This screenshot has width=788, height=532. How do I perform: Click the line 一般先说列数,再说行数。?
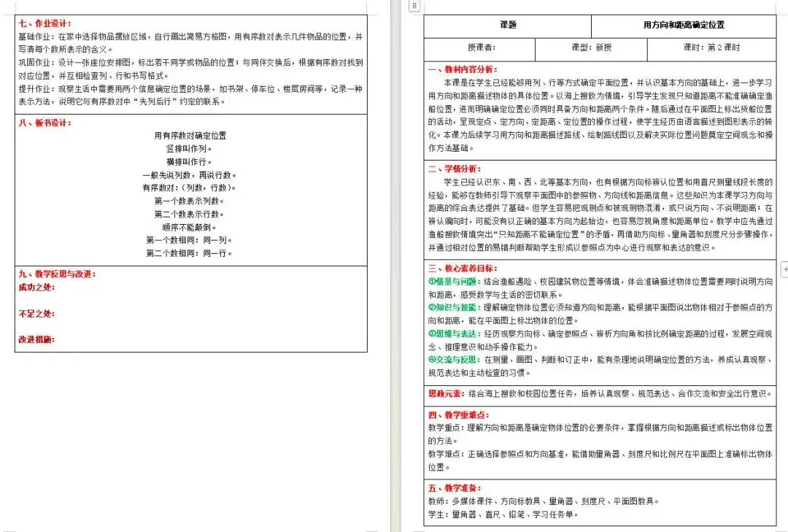point(190,175)
